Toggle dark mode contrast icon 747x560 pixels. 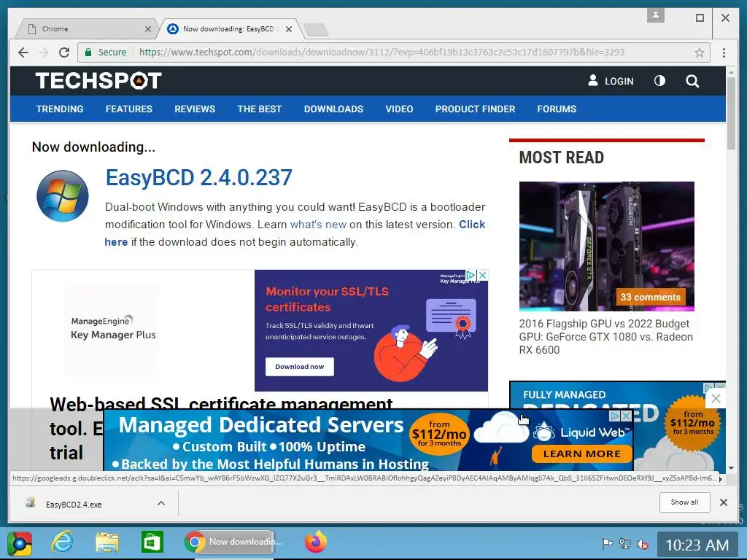pyautogui.click(x=659, y=81)
